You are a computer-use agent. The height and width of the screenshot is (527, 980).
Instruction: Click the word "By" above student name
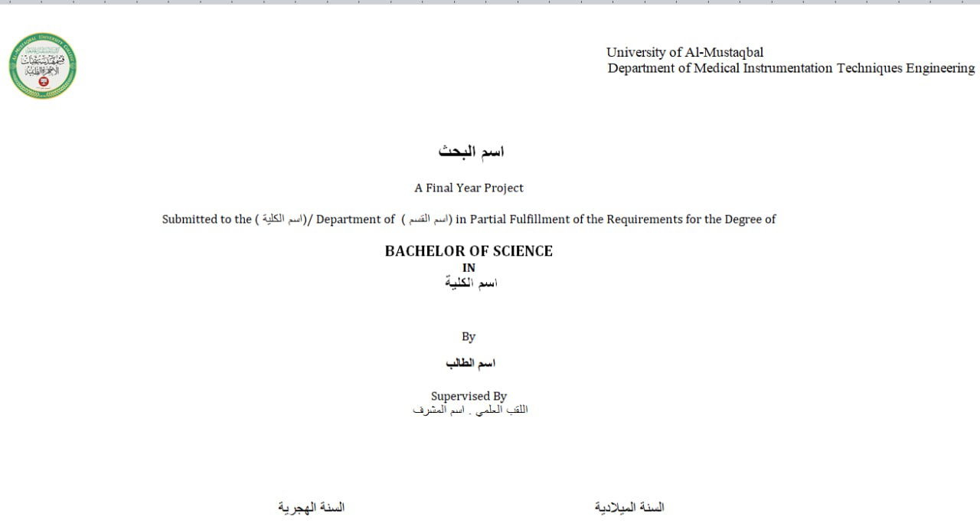pos(469,336)
